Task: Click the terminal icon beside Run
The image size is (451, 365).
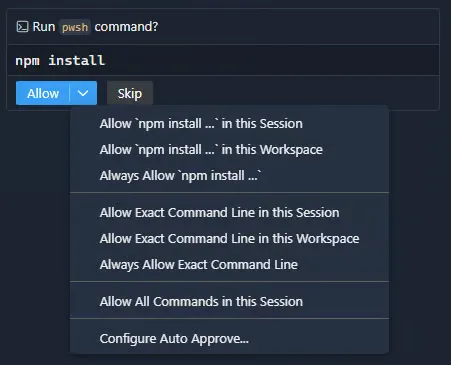Action: coord(22,27)
